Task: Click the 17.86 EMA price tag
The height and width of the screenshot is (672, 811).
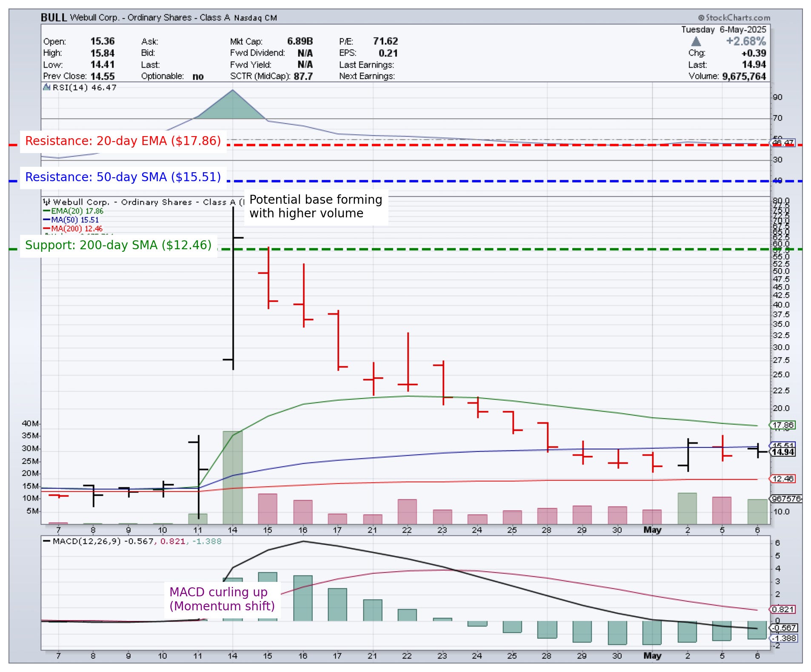Action: 782,425
